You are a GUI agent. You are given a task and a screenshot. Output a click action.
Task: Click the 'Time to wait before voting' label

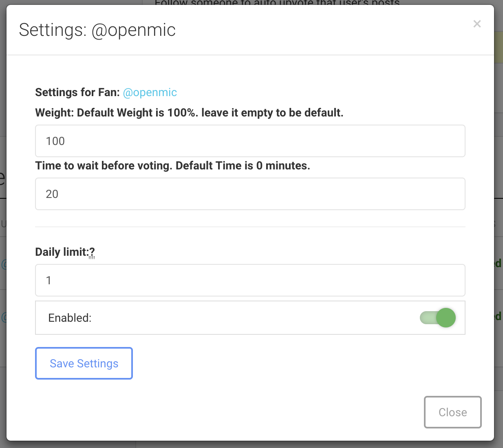(172, 166)
